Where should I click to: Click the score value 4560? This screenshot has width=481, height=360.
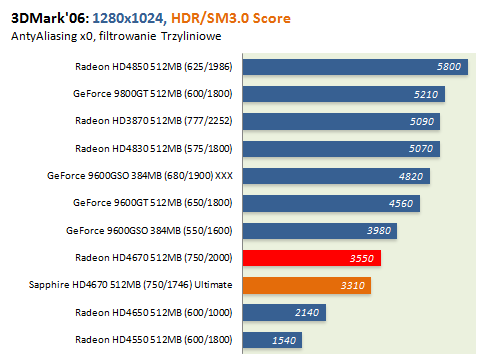click(x=401, y=204)
